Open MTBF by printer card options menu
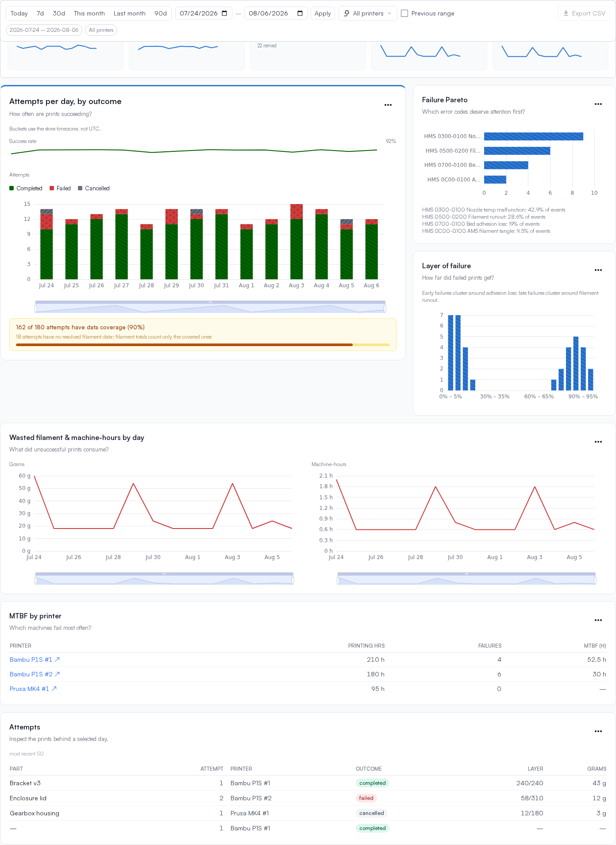 [598, 620]
